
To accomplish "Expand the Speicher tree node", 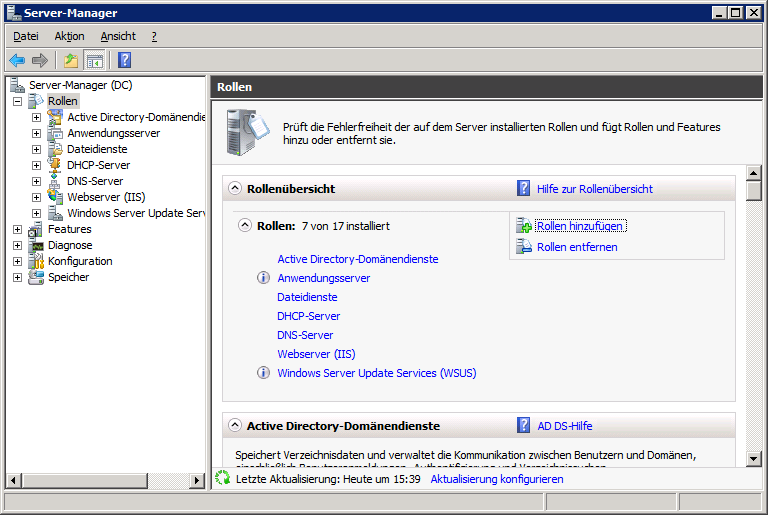I will point(18,277).
